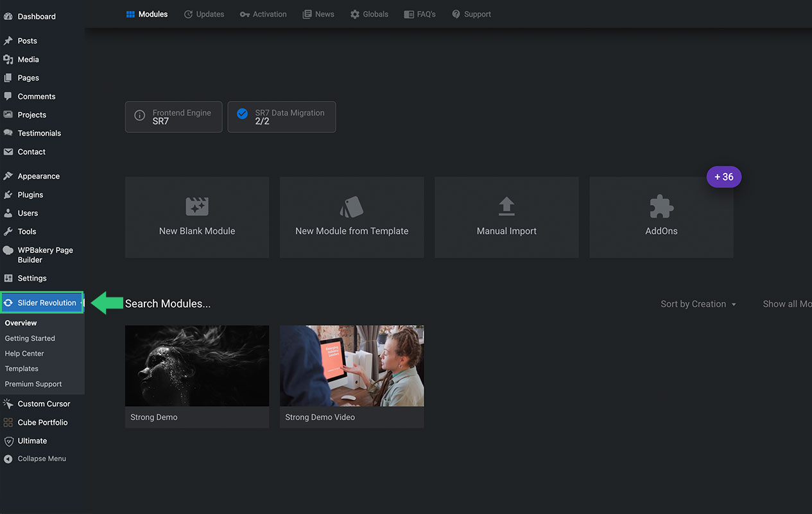Open the Getting Started submenu link

point(30,339)
